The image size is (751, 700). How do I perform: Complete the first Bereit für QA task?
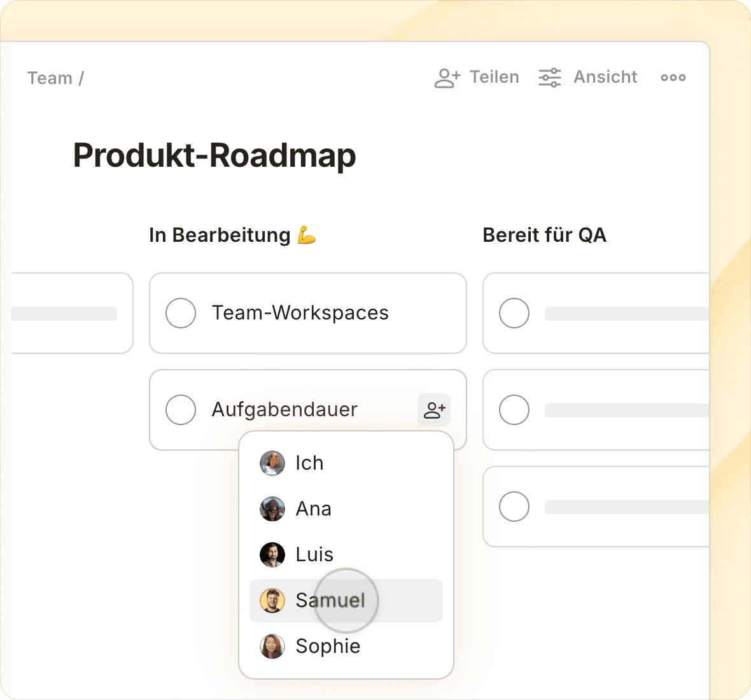[x=514, y=313]
